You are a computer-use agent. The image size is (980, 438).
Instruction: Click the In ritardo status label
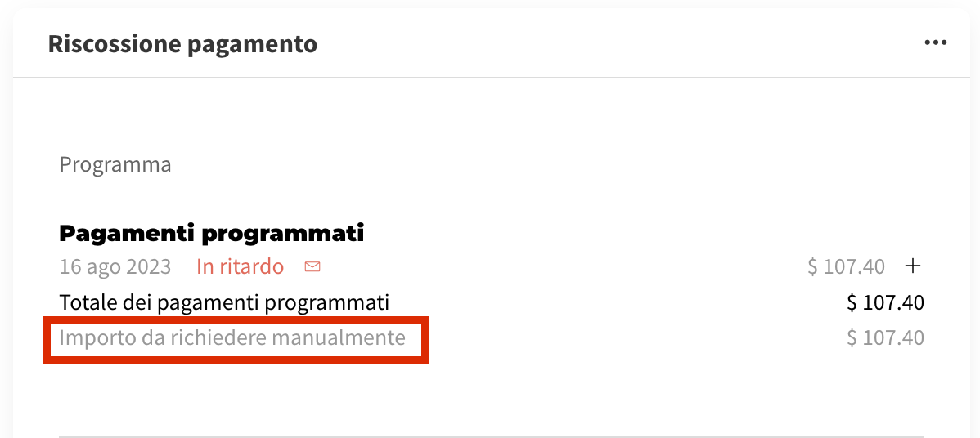tap(240, 266)
